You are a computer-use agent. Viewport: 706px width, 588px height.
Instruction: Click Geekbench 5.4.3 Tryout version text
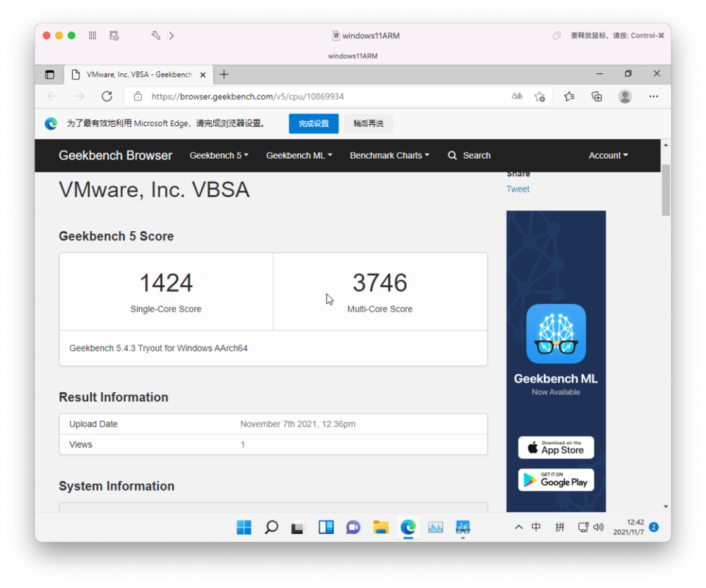tap(158, 348)
